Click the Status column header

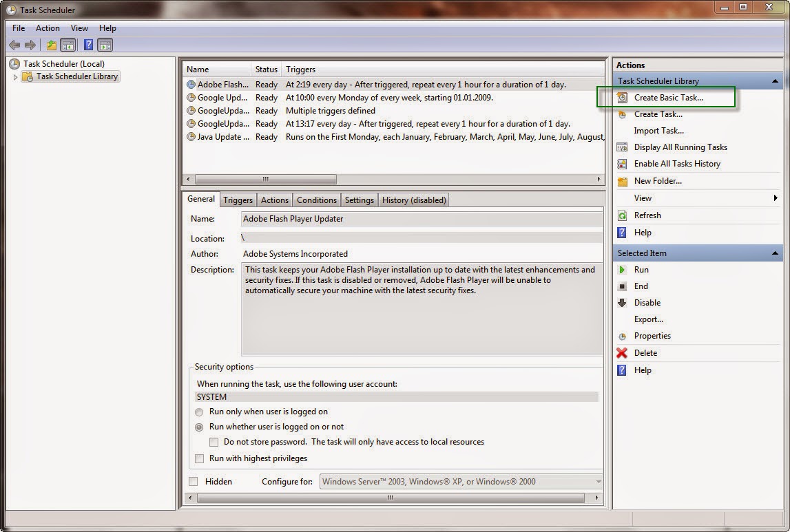coord(267,70)
